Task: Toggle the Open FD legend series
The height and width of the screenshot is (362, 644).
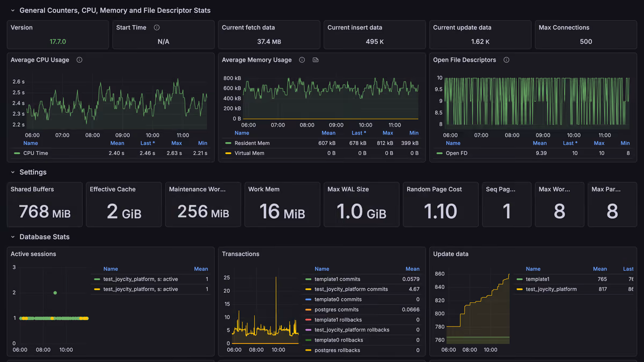Action: click(x=456, y=153)
